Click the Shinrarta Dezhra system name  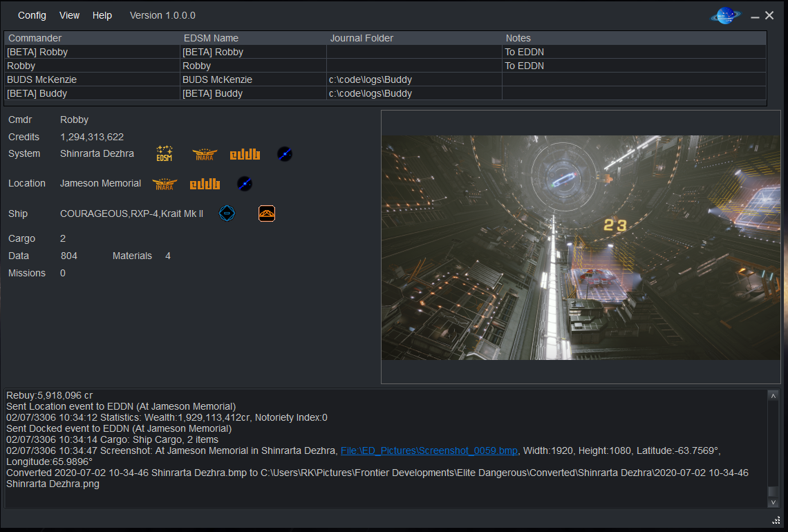click(97, 153)
